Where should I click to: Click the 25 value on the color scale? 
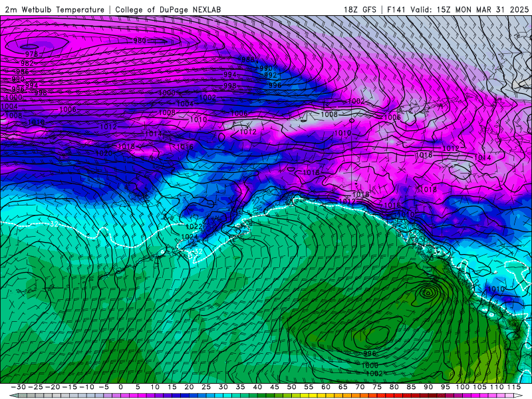[206, 387]
